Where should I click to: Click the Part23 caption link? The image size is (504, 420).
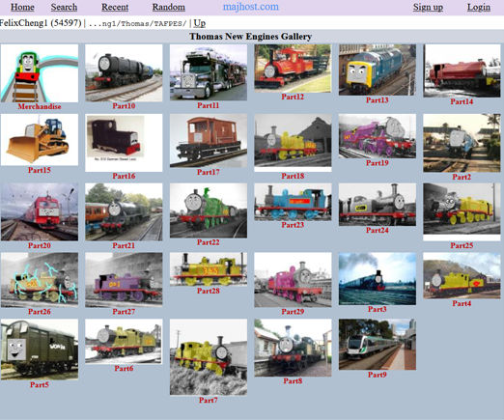tap(293, 225)
